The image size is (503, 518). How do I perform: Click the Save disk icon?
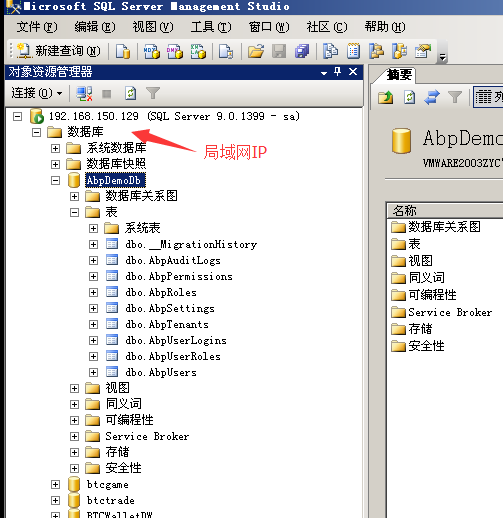click(279, 51)
